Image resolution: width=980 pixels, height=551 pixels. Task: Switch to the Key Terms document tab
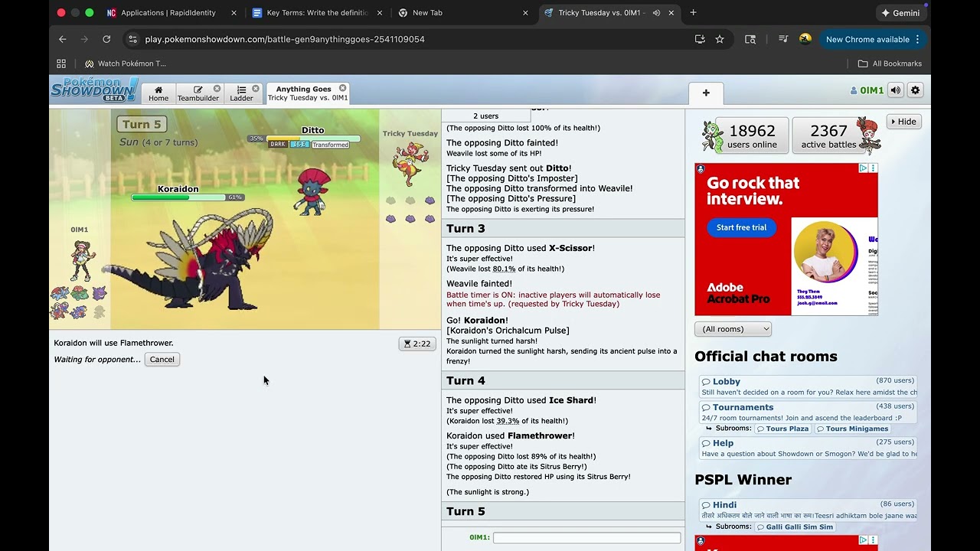pyautogui.click(x=317, y=13)
